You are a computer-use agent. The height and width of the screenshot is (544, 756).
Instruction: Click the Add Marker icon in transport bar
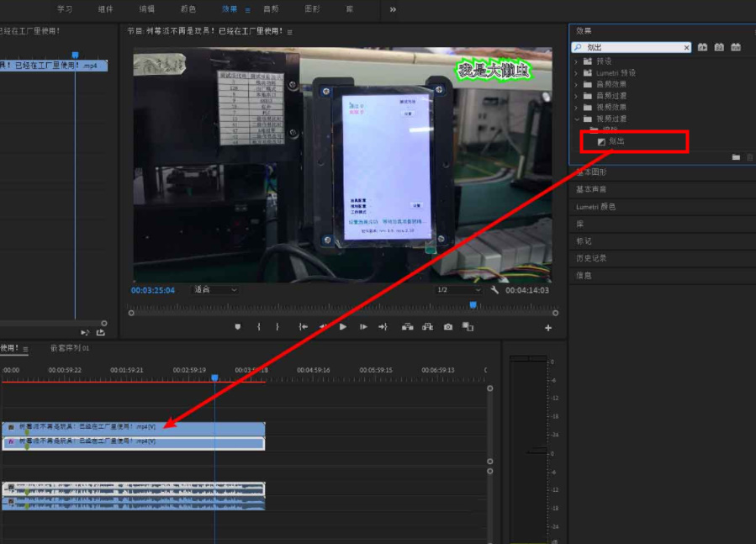tap(238, 327)
